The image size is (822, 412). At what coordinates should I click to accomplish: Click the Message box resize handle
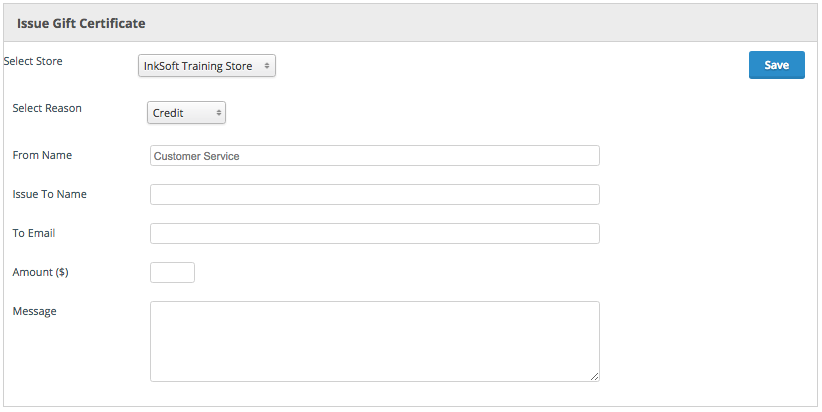595,377
